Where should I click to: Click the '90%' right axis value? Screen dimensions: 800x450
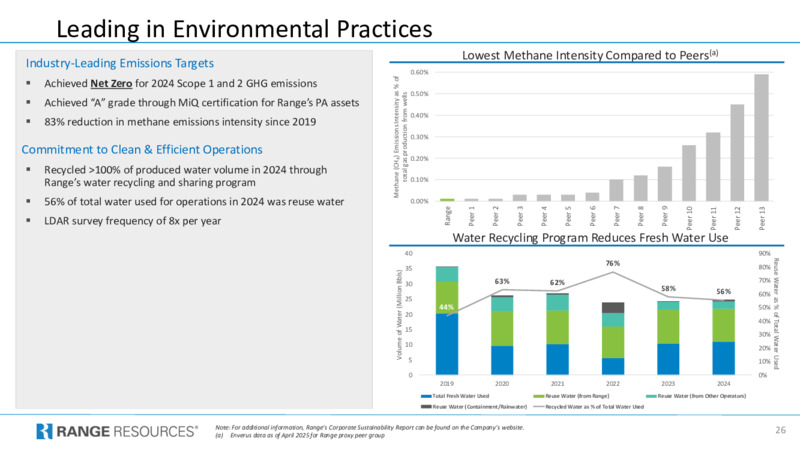point(764,254)
